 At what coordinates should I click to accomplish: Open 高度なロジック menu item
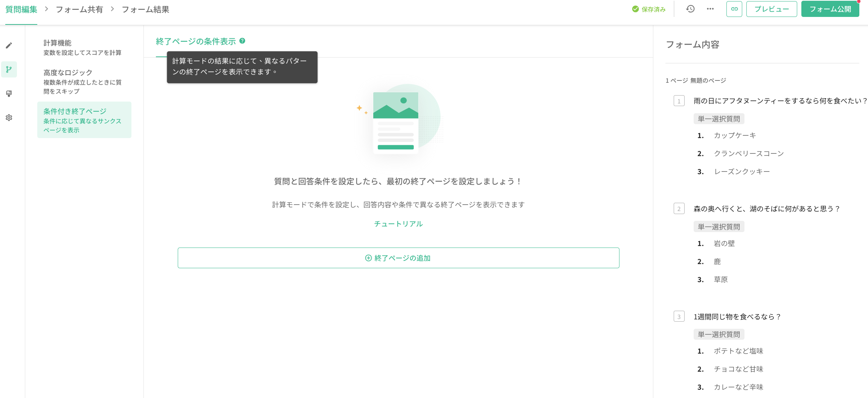coord(84,82)
